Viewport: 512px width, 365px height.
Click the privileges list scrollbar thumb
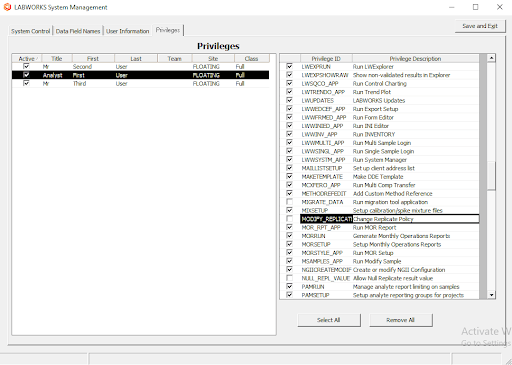491,176
